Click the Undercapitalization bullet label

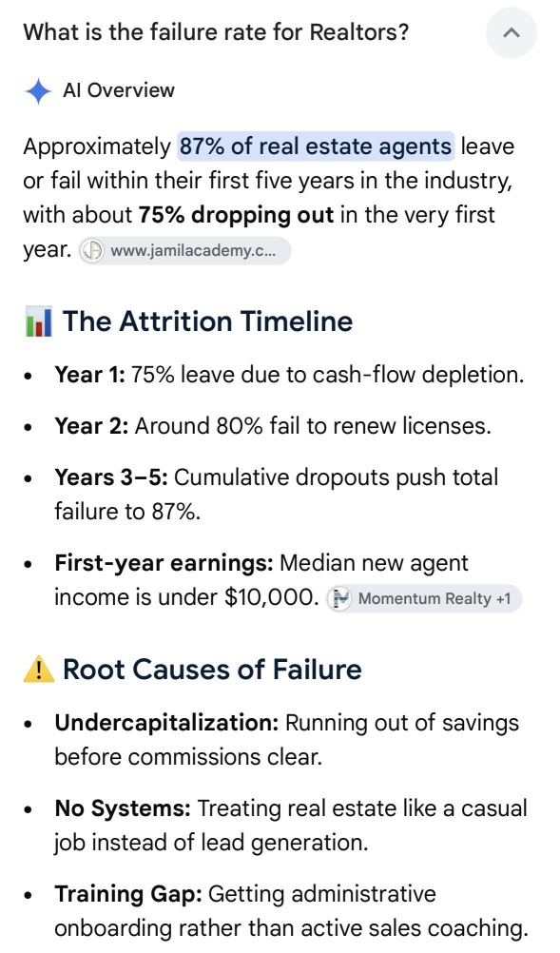pos(166,723)
